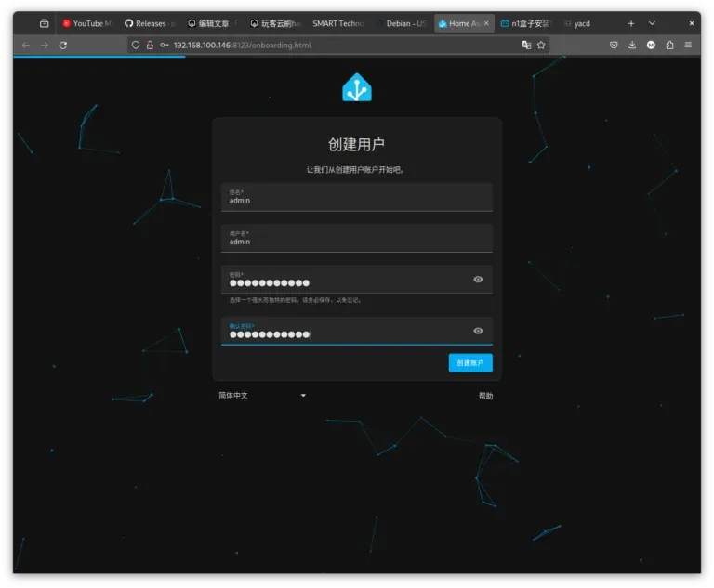This screenshot has width=714, height=588.
Task: Open the Firefox hamburger menu
Action: pyautogui.click(x=688, y=46)
